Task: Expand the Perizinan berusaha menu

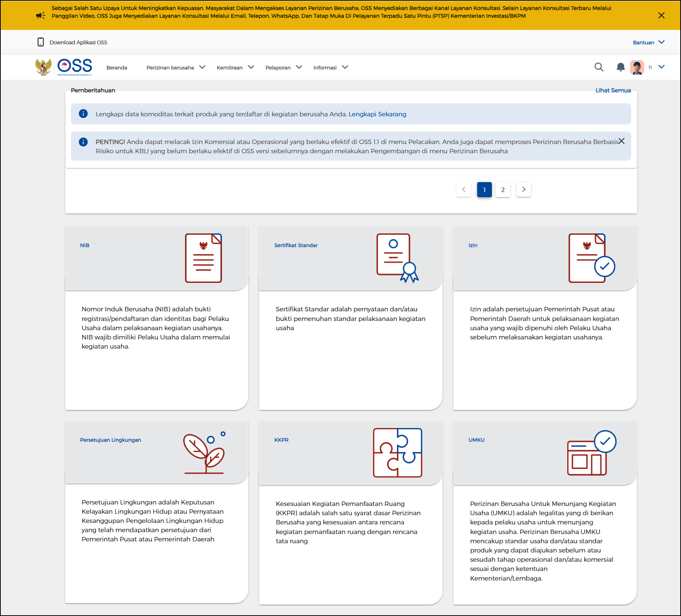Action: coord(175,68)
